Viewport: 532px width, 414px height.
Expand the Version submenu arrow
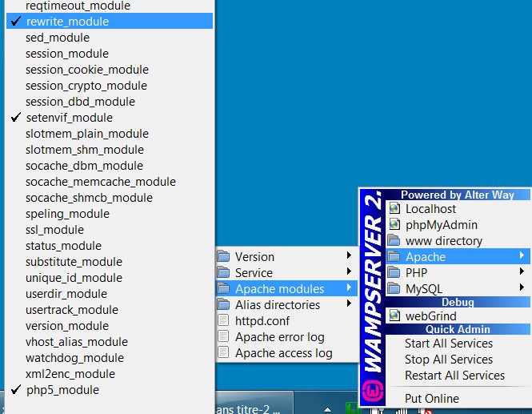[349, 255]
